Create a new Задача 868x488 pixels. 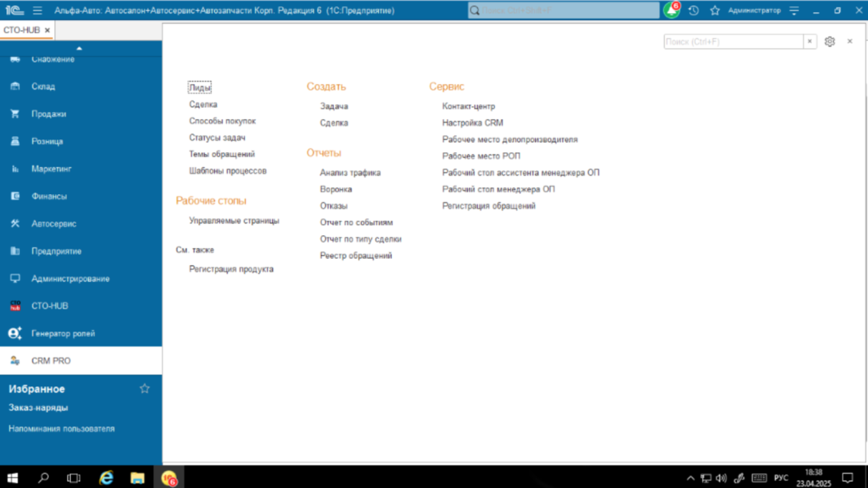click(x=334, y=107)
